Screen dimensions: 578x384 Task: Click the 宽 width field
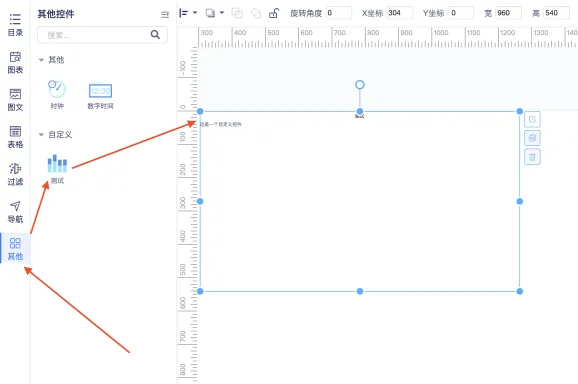[508, 13]
